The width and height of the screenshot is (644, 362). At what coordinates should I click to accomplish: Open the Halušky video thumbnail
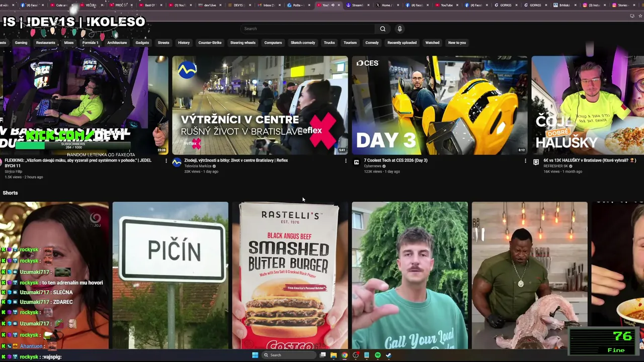point(588,105)
